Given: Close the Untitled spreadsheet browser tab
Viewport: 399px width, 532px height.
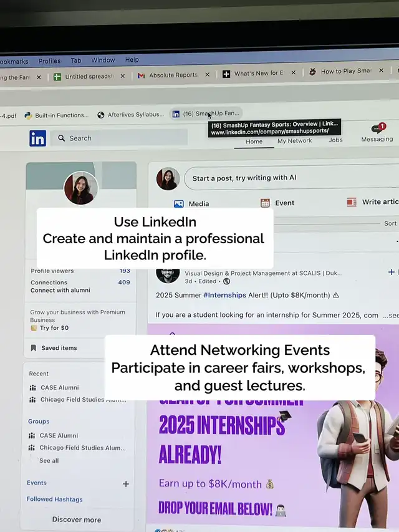Looking at the screenshot, I should [x=123, y=76].
